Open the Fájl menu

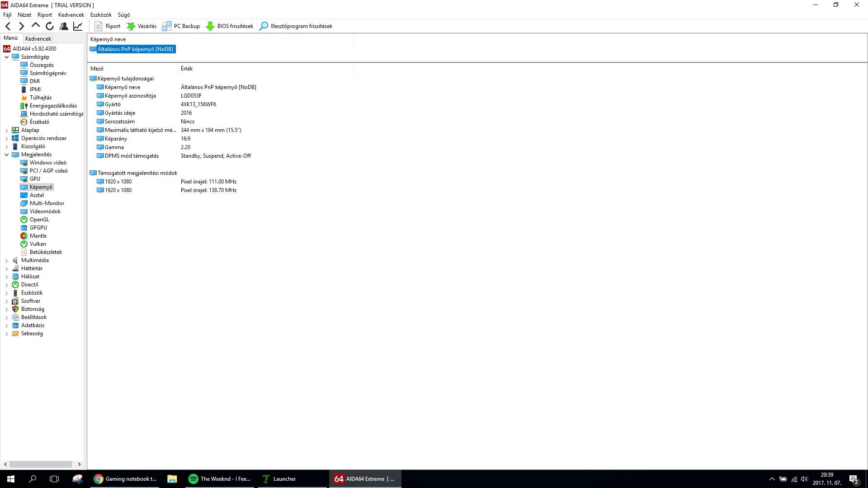point(7,15)
